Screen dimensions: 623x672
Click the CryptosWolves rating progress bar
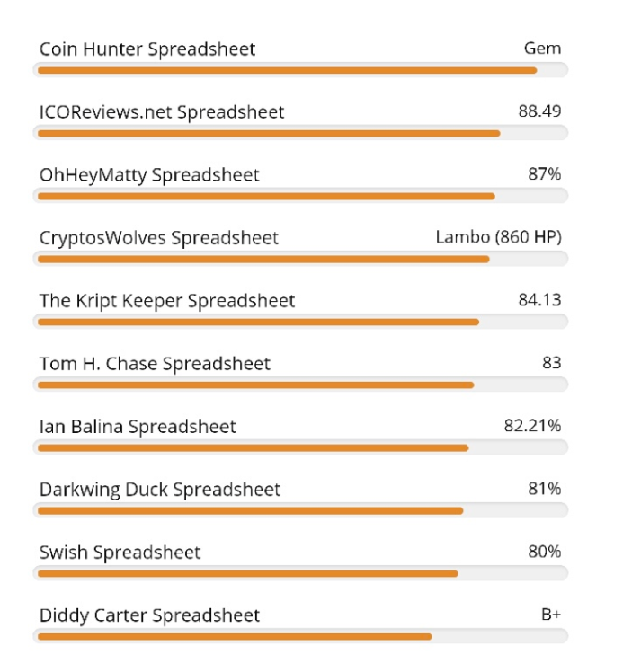(263, 259)
